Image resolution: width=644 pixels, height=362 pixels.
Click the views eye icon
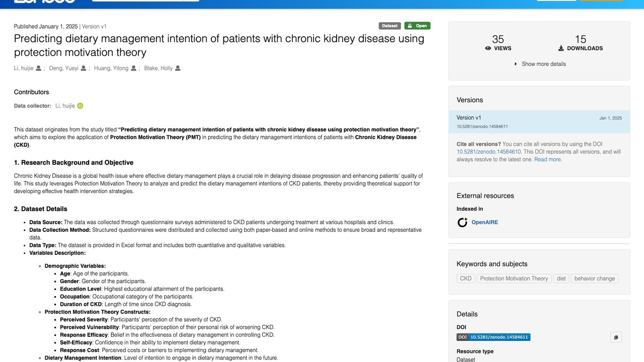(x=488, y=49)
